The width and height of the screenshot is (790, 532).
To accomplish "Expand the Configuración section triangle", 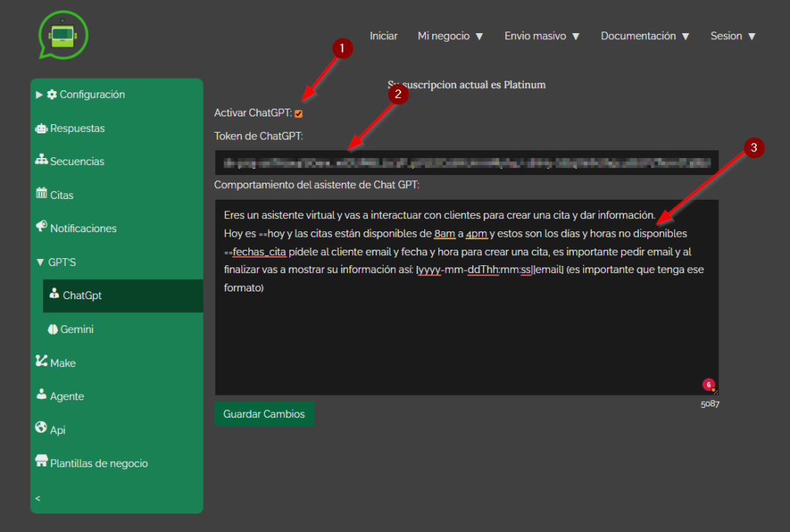I will coord(39,95).
